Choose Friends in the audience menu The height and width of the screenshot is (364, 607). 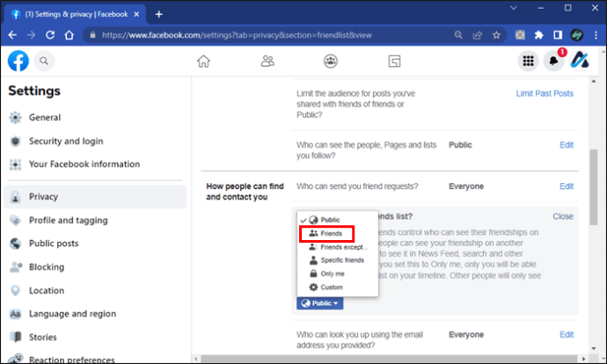(329, 234)
